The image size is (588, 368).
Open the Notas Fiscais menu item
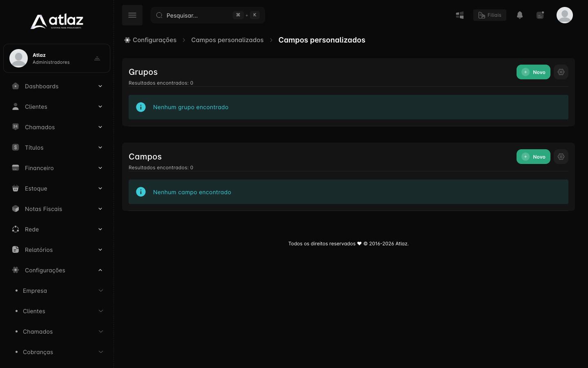point(57,209)
